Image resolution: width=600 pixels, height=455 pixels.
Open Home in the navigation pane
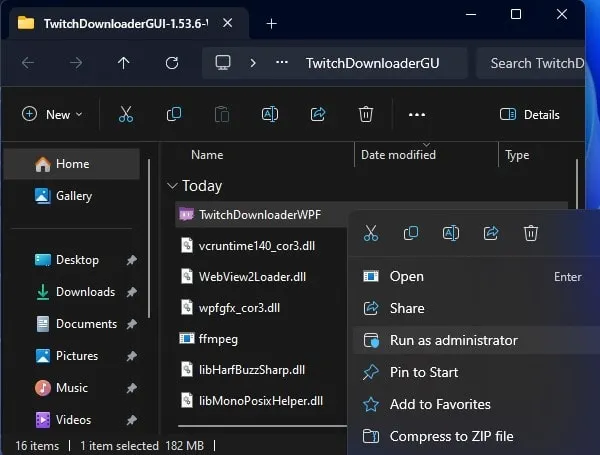(72, 164)
